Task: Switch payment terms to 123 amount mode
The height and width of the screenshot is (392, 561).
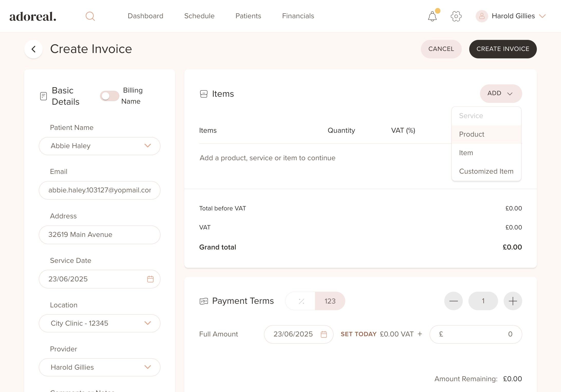Action: coord(330,301)
